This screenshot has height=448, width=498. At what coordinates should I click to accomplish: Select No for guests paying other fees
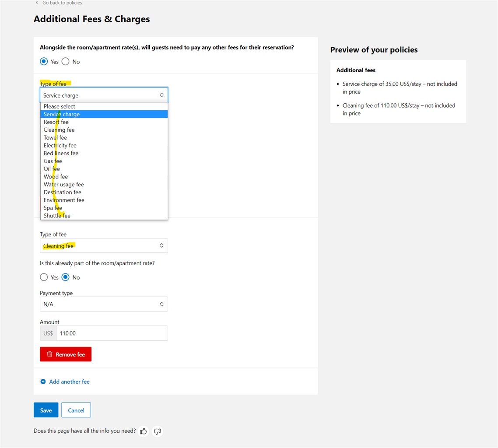click(66, 62)
